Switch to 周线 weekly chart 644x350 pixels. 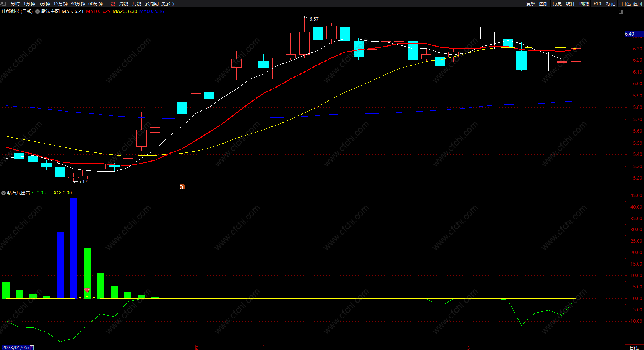pos(124,3)
